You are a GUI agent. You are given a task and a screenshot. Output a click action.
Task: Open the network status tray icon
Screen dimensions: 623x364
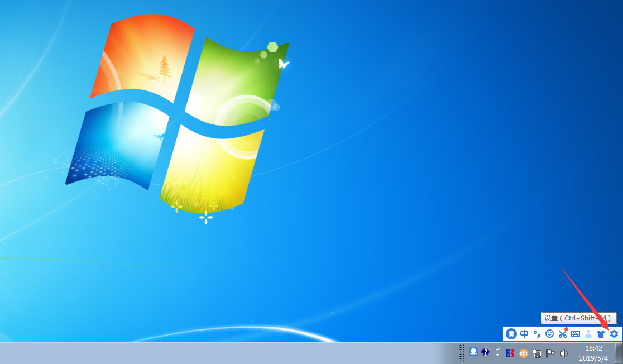pos(537,352)
